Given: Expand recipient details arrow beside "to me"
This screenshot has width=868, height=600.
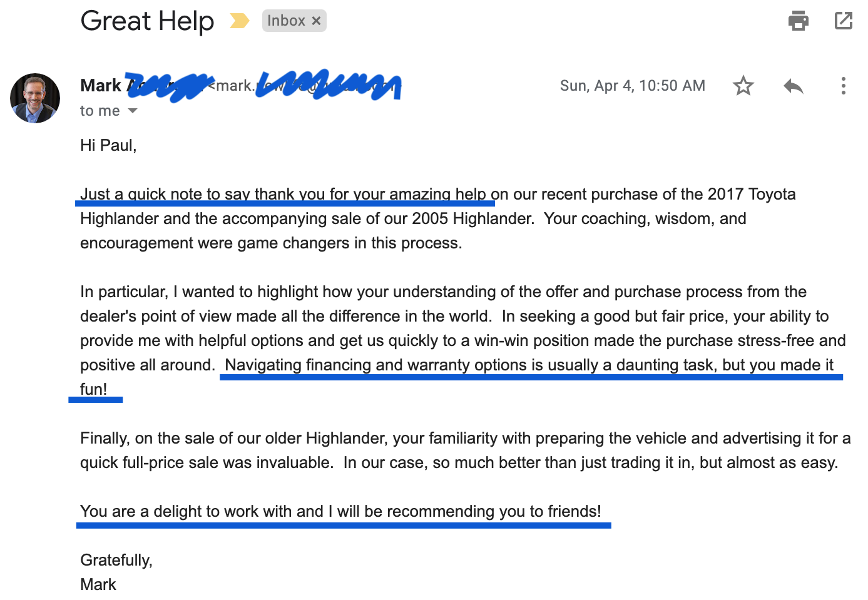Looking at the screenshot, I should click(x=133, y=111).
